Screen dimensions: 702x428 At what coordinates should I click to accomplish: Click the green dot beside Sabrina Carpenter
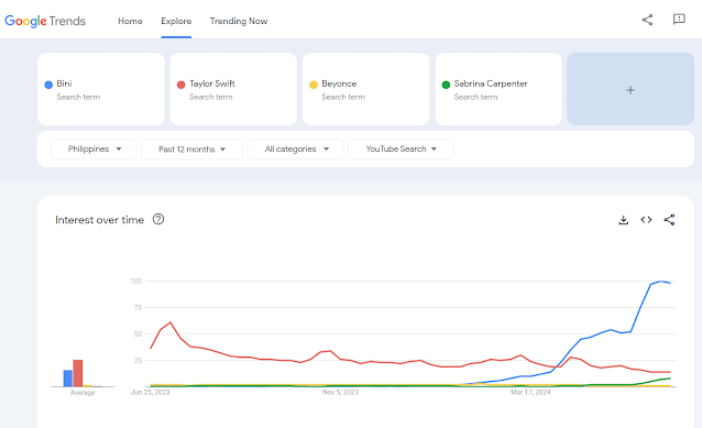446,85
